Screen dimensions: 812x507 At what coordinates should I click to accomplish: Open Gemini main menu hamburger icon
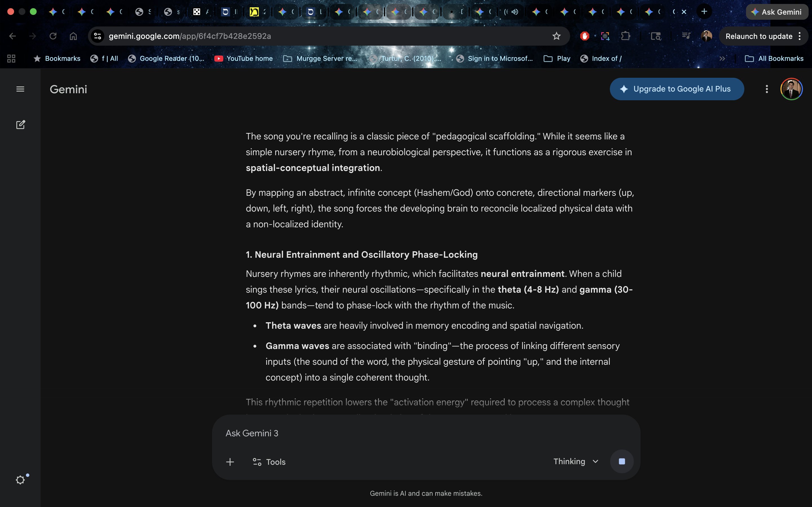tap(20, 89)
